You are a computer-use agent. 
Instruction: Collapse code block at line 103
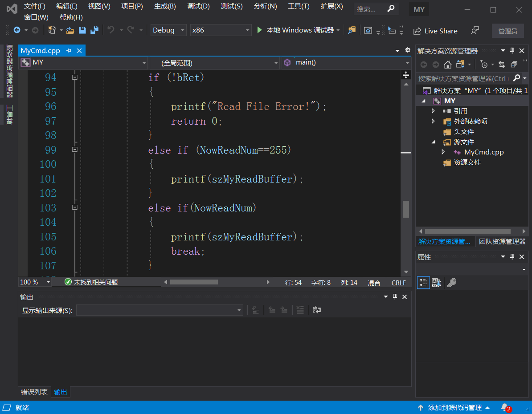75,207
